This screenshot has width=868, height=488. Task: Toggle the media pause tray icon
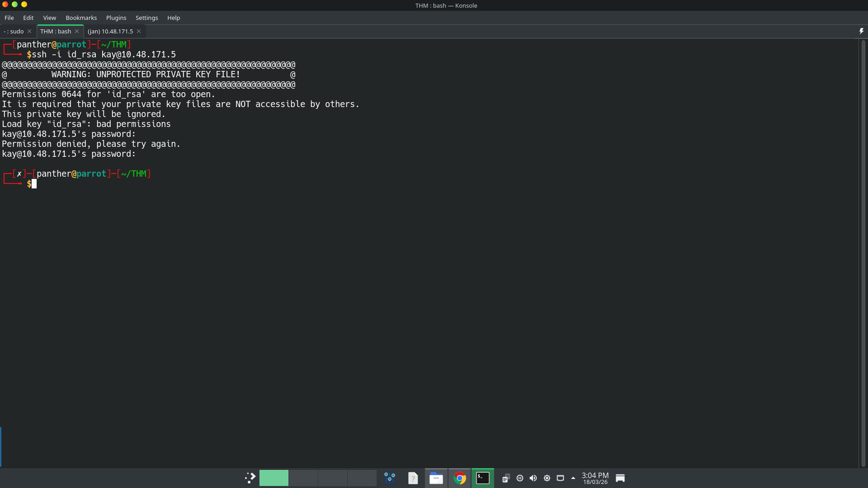[x=520, y=478]
